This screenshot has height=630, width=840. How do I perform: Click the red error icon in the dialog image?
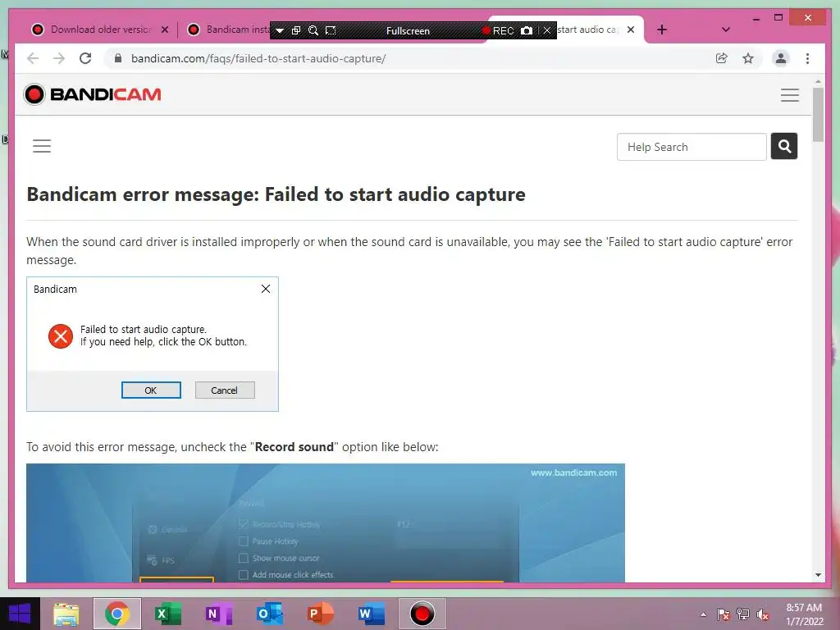[61, 336]
